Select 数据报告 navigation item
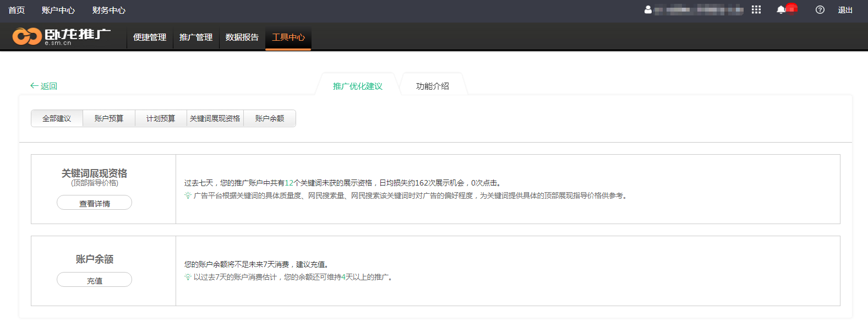 coord(242,37)
